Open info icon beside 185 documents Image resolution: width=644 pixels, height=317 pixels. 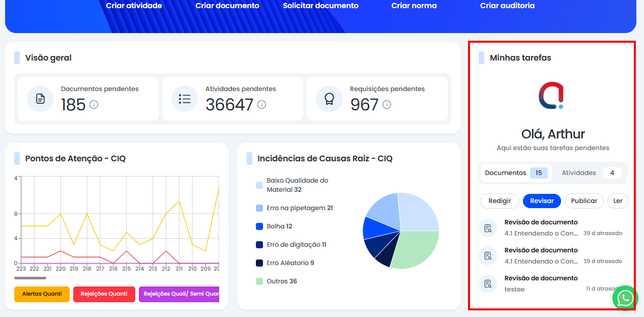pyautogui.click(x=94, y=104)
